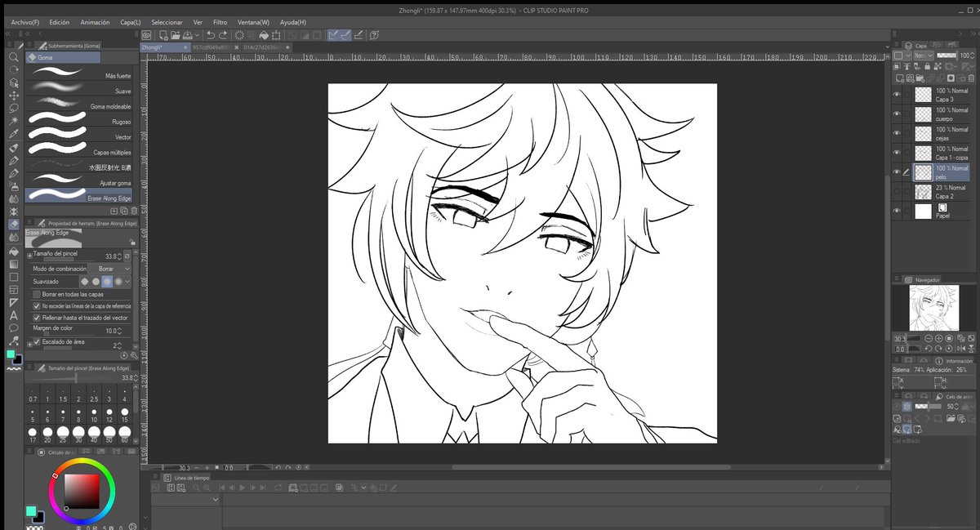The image size is (980, 530).
Task: Uncheck No exceder las líneas checkbox
Action: (37, 306)
